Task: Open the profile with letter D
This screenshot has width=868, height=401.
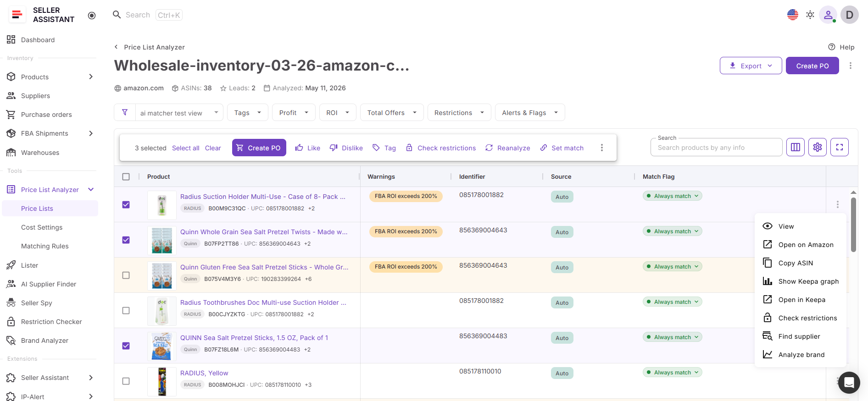Action: click(x=850, y=15)
